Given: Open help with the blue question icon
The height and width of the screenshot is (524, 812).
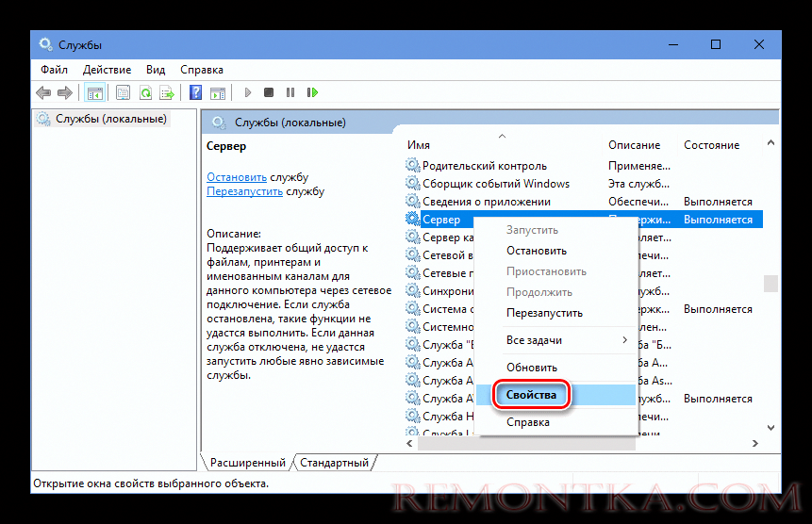Looking at the screenshot, I should (195, 92).
